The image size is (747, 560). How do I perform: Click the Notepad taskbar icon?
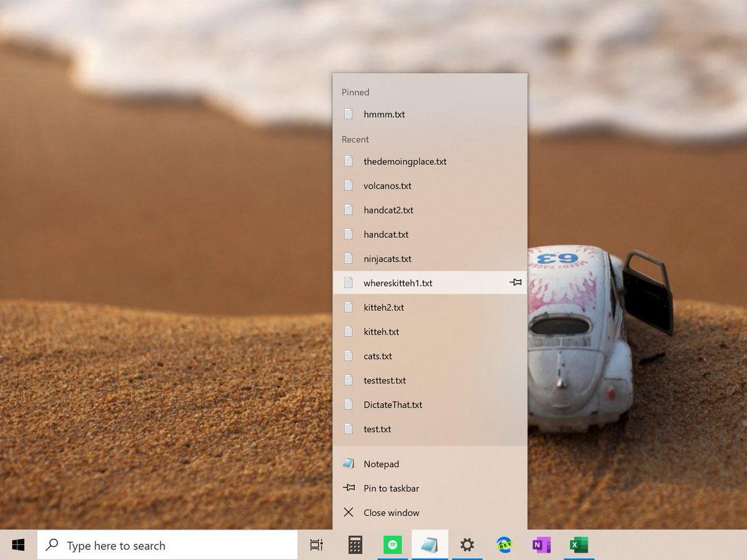(430, 544)
